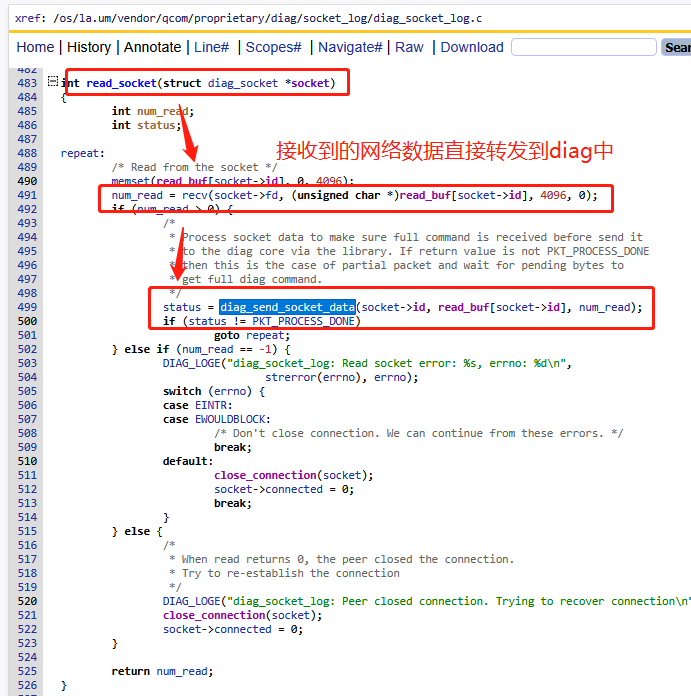This screenshot has height=696, width=691.
Task: Open read_socket function definition link
Action: (121, 83)
